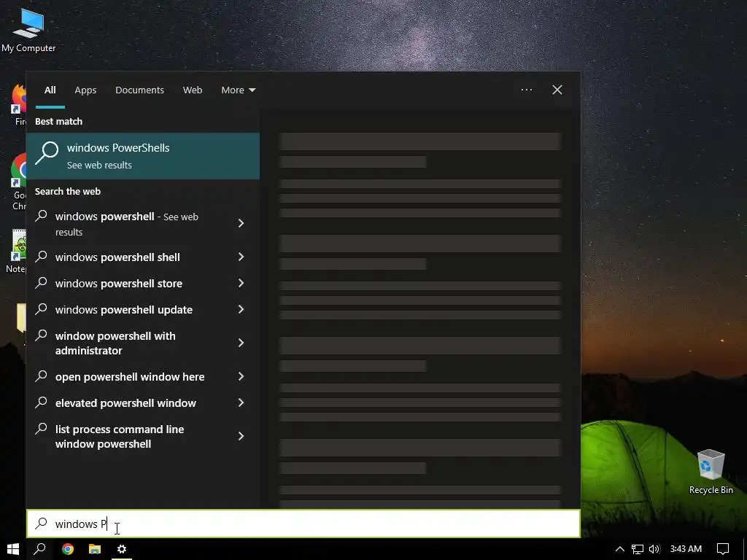Open Settings gear in taskbar
The image size is (747, 560).
point(122,549)
